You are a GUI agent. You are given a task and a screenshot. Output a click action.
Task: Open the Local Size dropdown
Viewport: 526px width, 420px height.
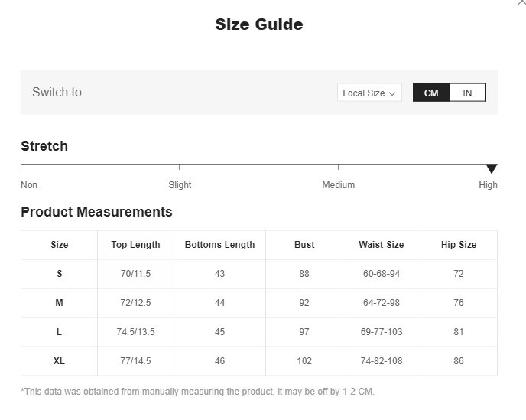(x=369, y=93)
